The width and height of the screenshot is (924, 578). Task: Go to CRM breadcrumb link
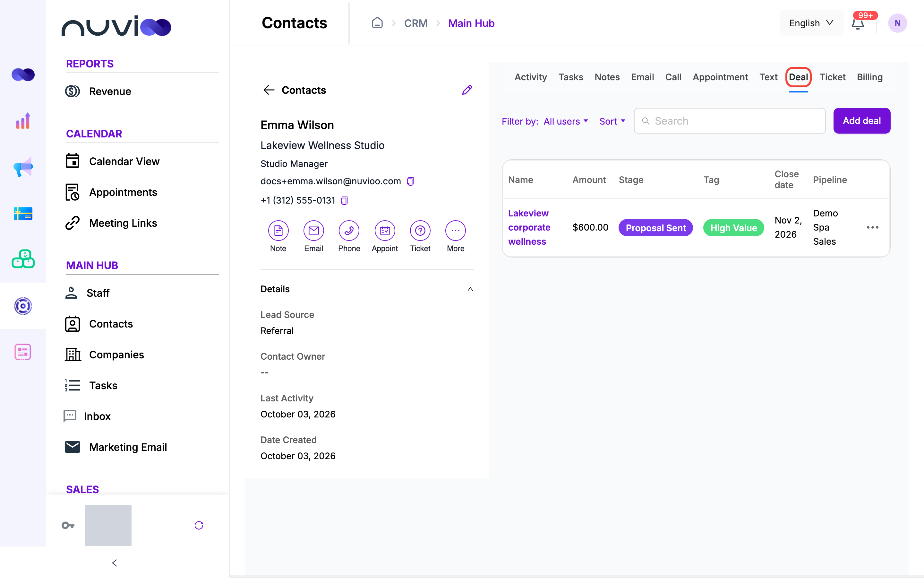[x=415, y=23]
